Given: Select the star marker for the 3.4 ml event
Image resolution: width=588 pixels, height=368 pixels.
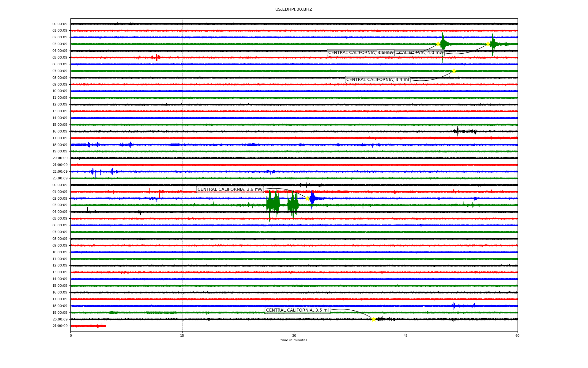Looking at the screenshot, I should coord(454,71).
